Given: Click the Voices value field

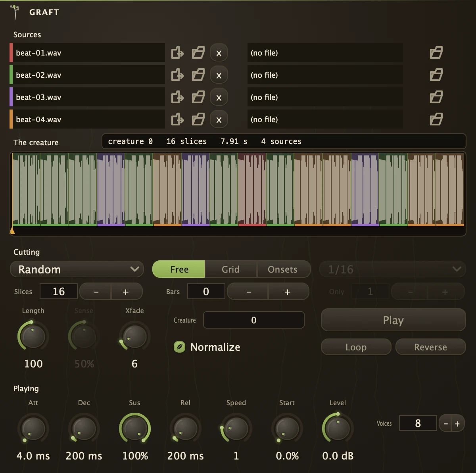Looking at the screenshot, I should point(418,423).
